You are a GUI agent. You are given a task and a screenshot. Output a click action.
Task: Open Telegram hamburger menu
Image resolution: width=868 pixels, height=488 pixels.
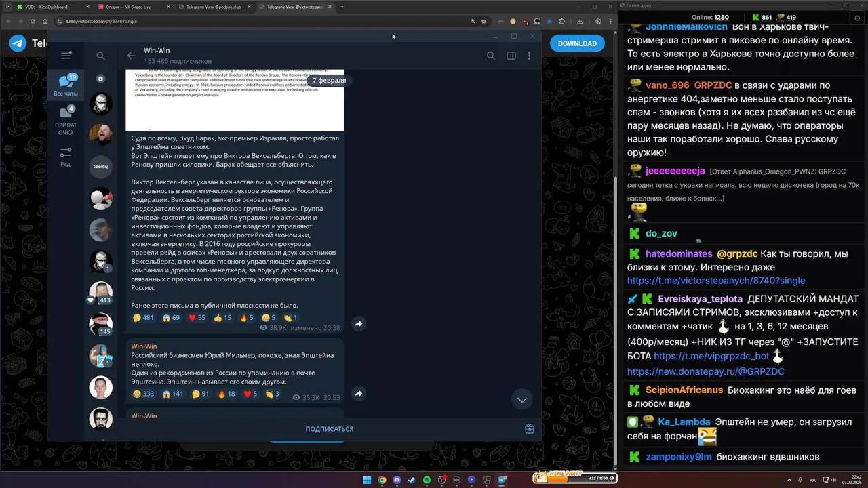pos(66,56)
